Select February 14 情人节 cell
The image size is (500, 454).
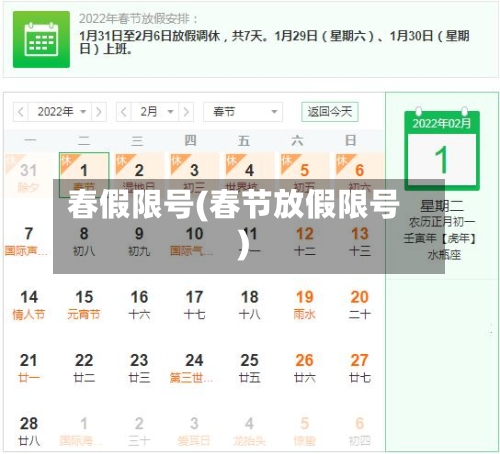pos(29,305)
